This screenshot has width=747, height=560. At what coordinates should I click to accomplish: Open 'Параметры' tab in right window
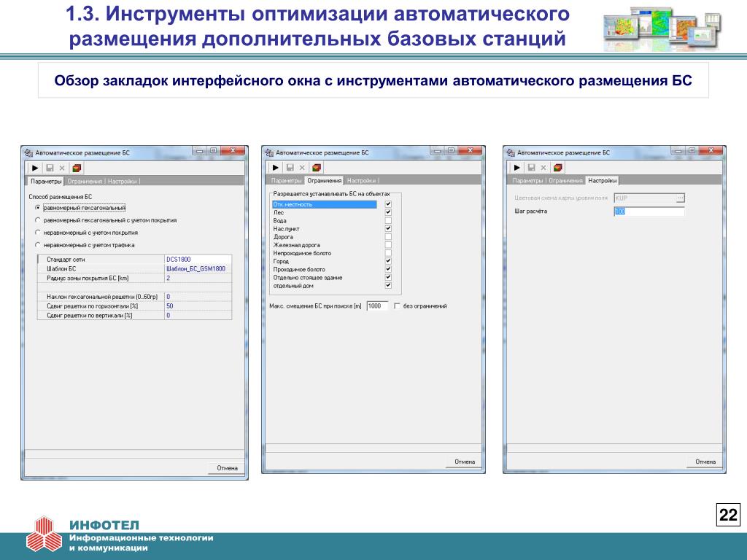pyautogui.click(x=527, y=181)
